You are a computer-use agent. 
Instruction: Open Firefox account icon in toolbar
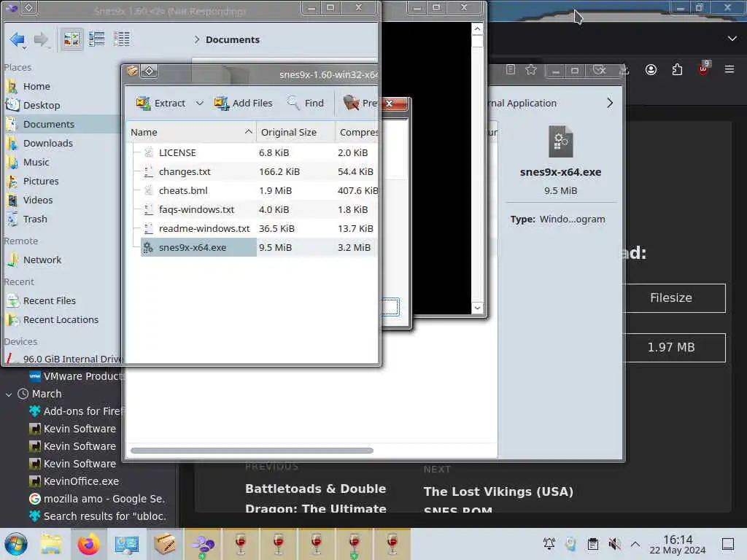coord(651,70)
